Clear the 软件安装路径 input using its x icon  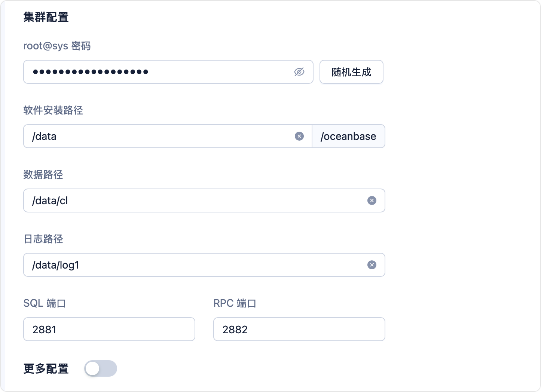coord(299,136)
